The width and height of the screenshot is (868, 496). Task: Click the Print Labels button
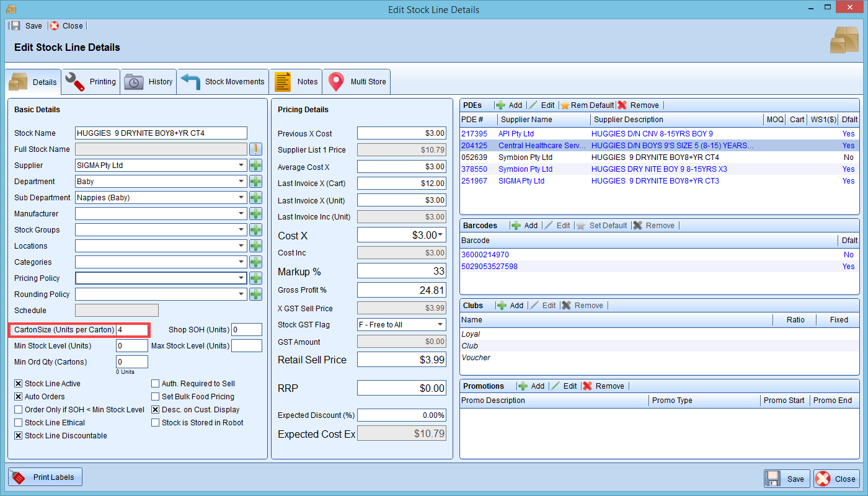coord(45,477)
